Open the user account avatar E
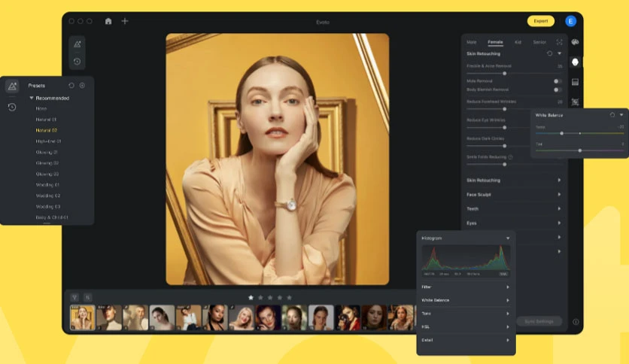Viewport: 629px width, 364px height. (570, 21)
